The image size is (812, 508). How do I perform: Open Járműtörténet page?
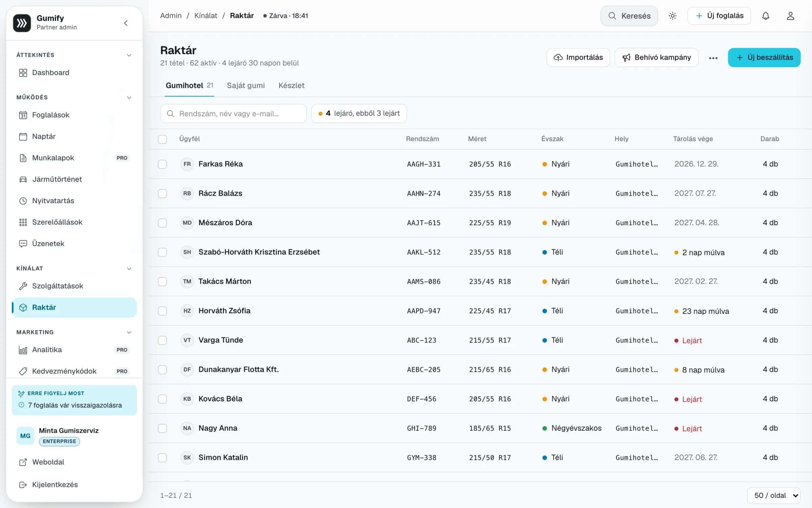pyautogui.click(x=74, y=179)
